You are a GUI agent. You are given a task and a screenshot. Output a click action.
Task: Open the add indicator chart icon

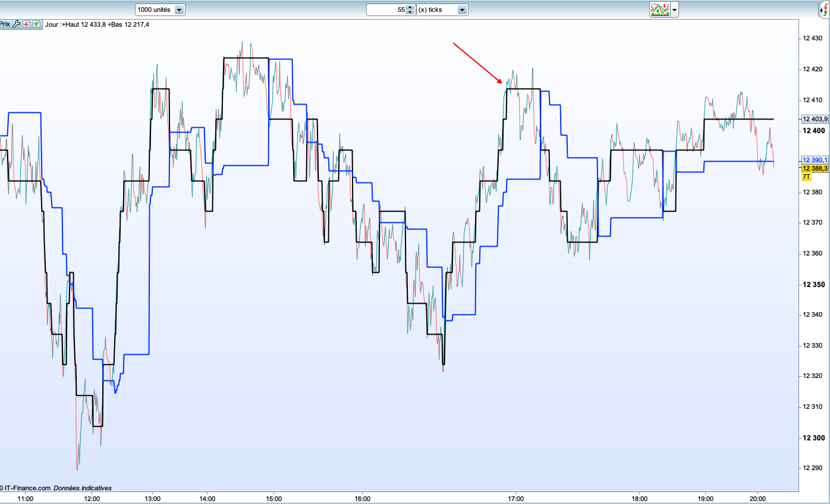660,10
